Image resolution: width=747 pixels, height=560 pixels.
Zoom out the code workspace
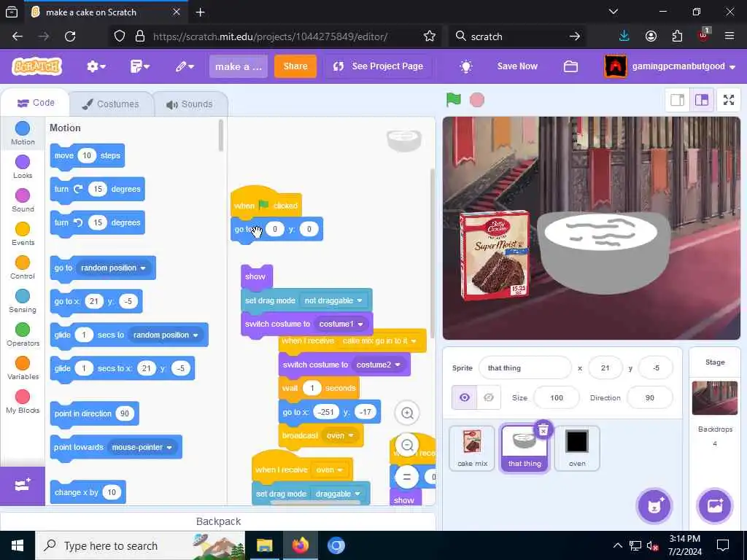pyautogui.click(x=407, y=446)
